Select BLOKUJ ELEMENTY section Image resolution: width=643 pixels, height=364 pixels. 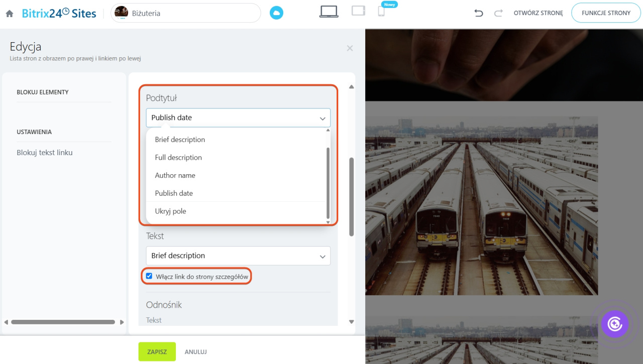[43, 92]
